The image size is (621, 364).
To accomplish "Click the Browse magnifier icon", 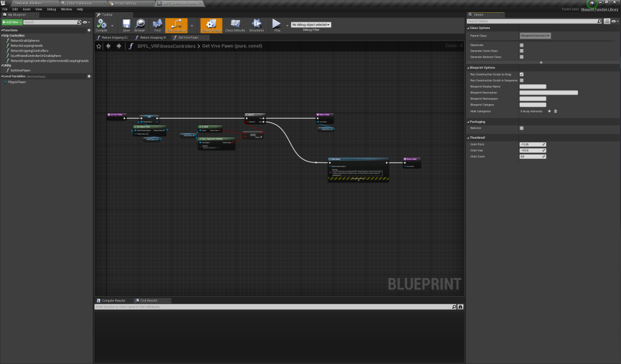I will coord(140,25).
